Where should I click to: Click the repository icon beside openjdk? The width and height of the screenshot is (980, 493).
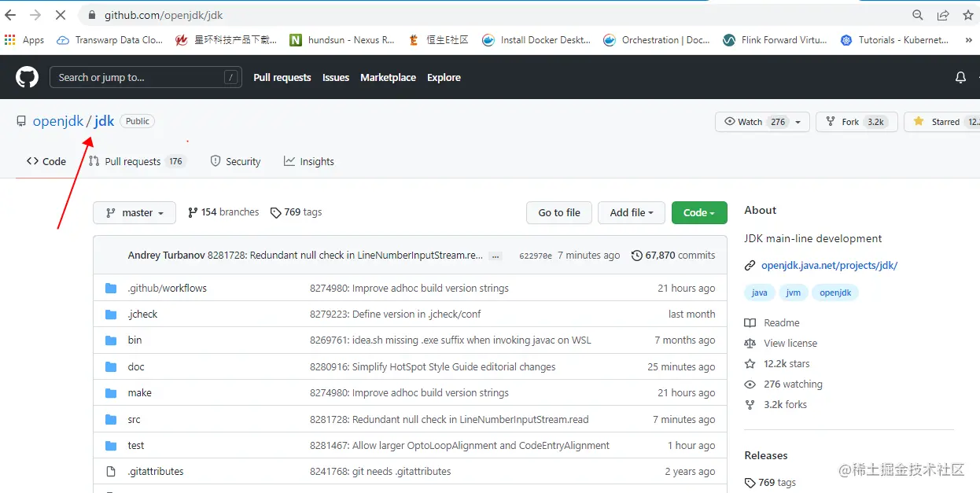[x=21, y=121]
